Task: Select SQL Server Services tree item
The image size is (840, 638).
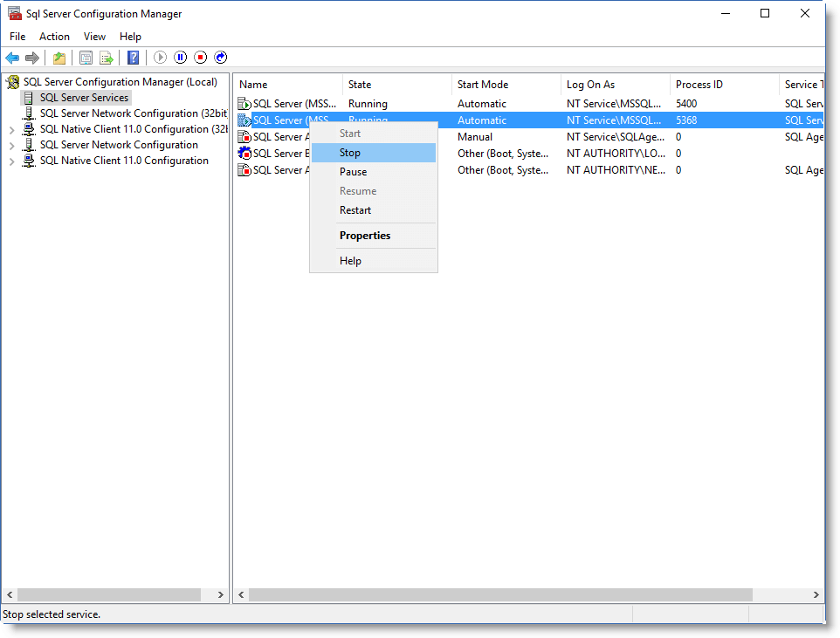Action: click(84, 98)
